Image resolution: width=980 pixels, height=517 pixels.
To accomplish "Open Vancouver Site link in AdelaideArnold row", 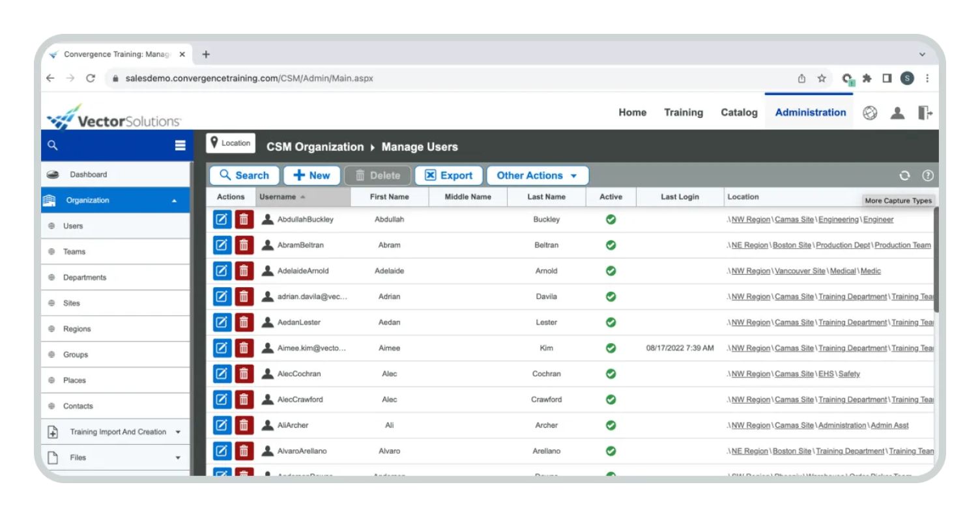I will pyautogui.click(x=800, y=271).
